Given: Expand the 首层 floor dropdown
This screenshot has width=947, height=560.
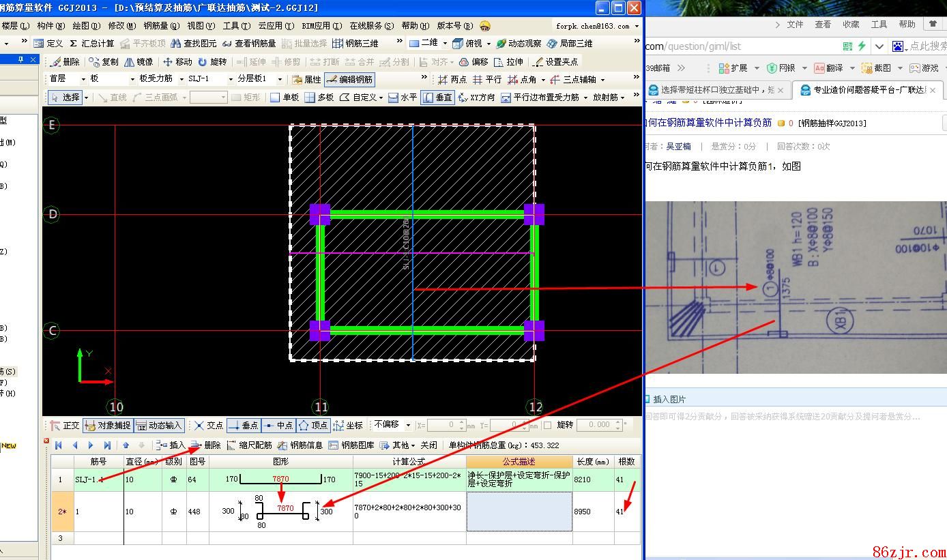Looking at the screenshot, I should (82, 79).
